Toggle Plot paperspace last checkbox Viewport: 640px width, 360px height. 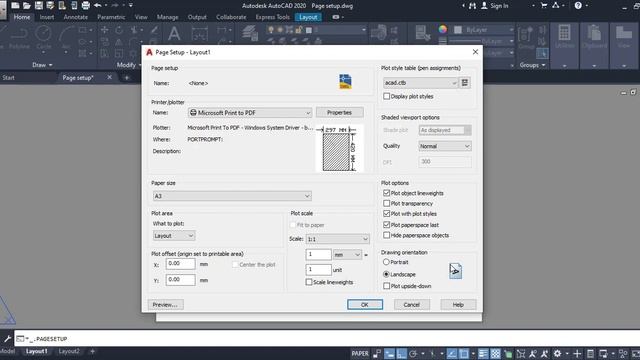(x=387, y=224)
